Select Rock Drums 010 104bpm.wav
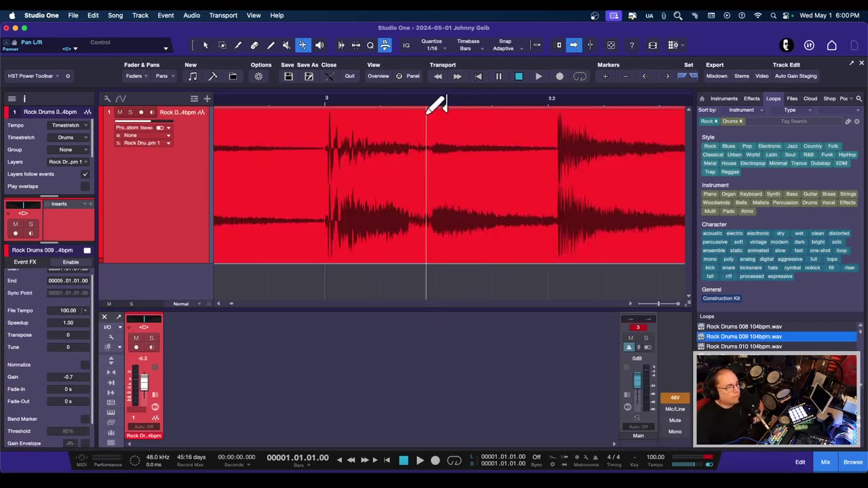The height and width of the screenshot is (488, 868). point(777,346)
